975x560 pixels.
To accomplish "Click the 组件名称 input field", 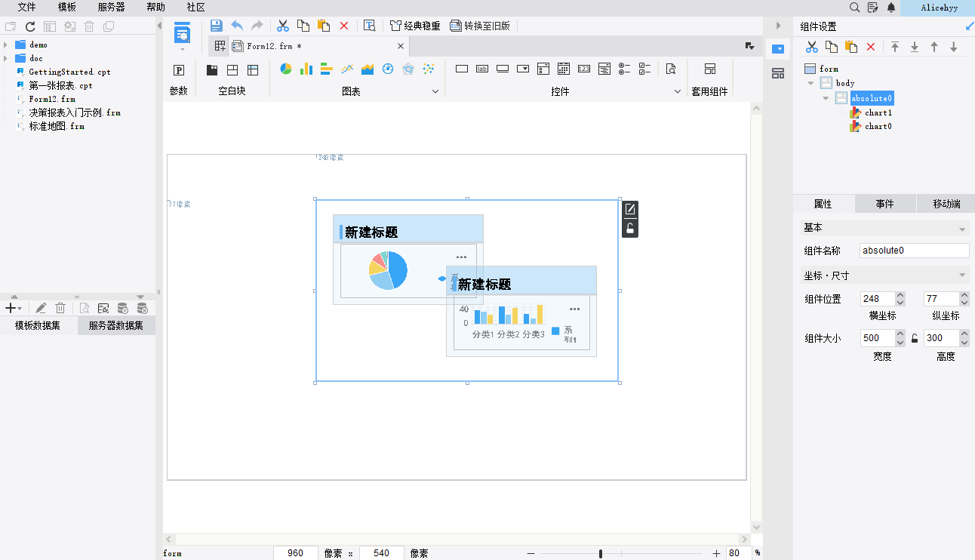I will (x=914, y=251).
